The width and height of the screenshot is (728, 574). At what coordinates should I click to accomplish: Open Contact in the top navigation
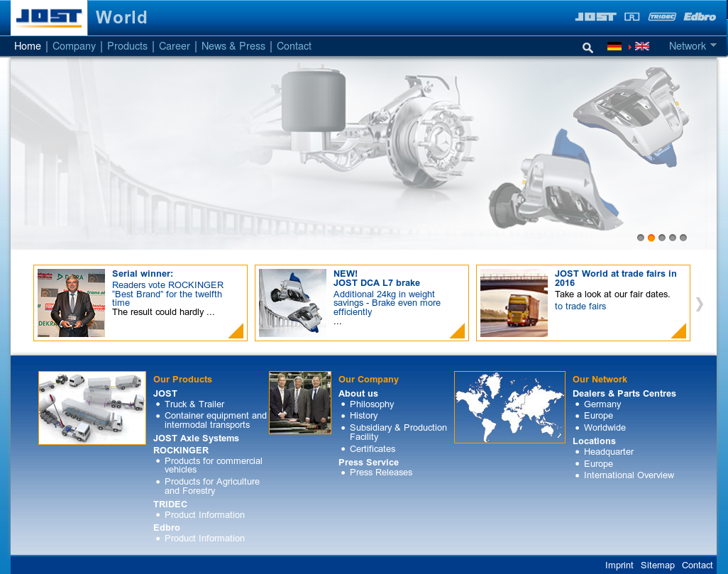pos(294,46)
